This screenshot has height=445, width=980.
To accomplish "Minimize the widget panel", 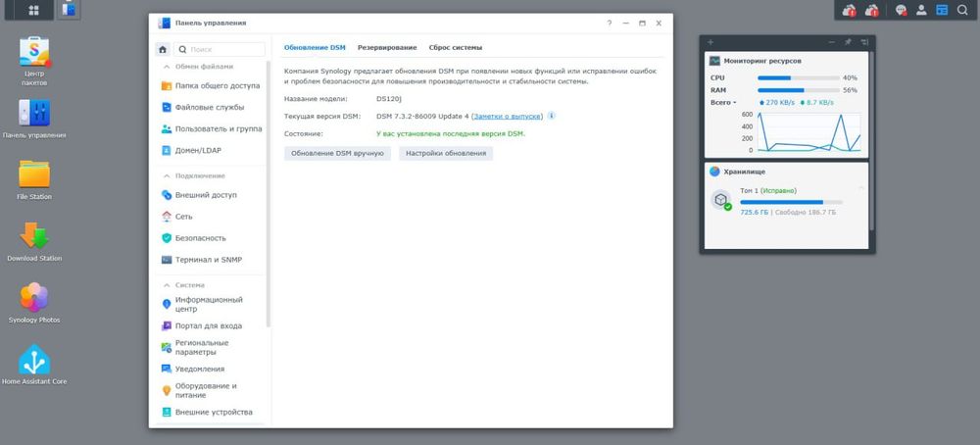I will click(x=832, y=42).
